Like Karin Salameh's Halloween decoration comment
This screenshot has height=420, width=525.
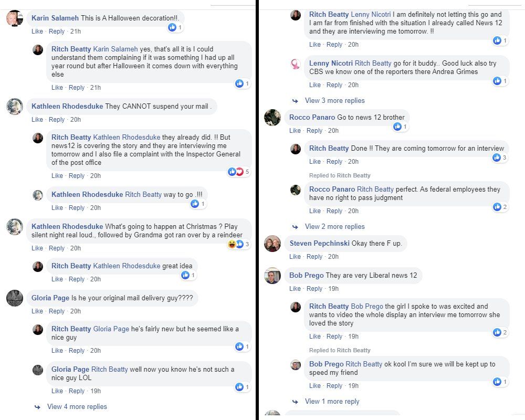pyautogui.click(x=37, y=31)
